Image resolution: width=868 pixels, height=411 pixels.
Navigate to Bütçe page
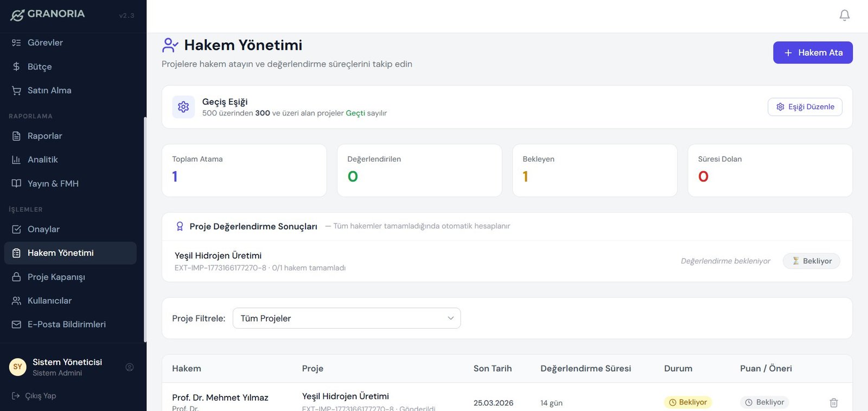40,67
